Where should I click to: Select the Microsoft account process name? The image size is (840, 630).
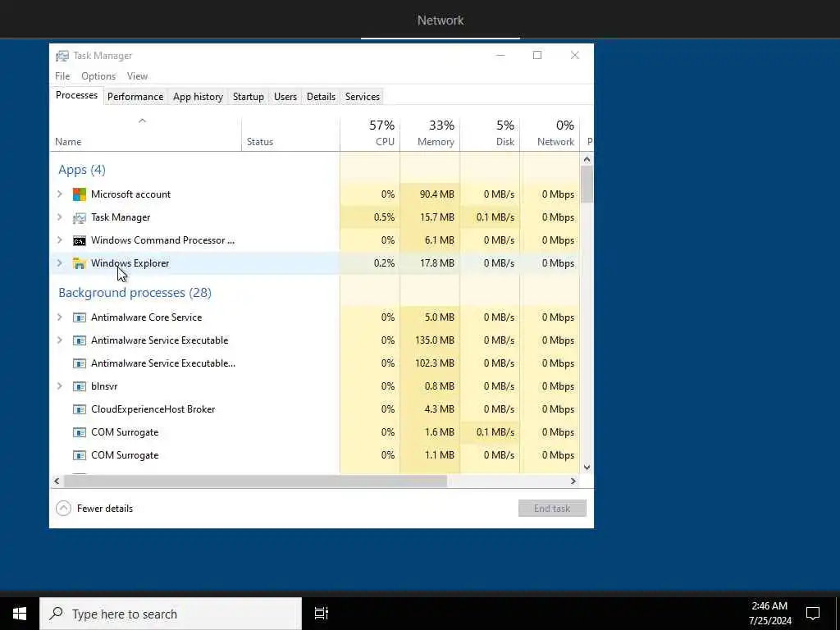tap(130, 194)
